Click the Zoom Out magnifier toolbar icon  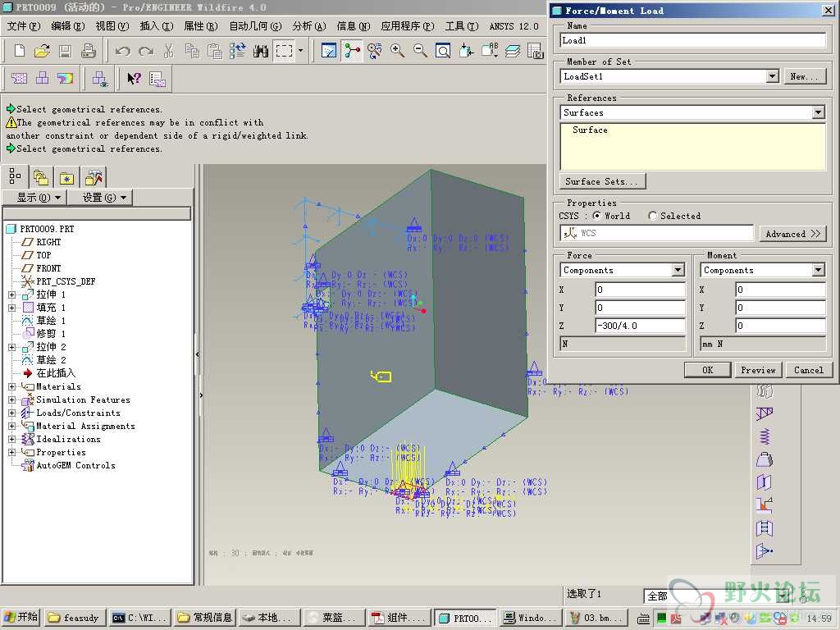click(420, 51)
